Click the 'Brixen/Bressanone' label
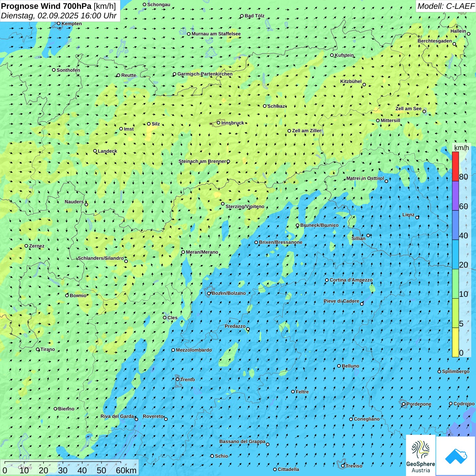 point(280,242)
